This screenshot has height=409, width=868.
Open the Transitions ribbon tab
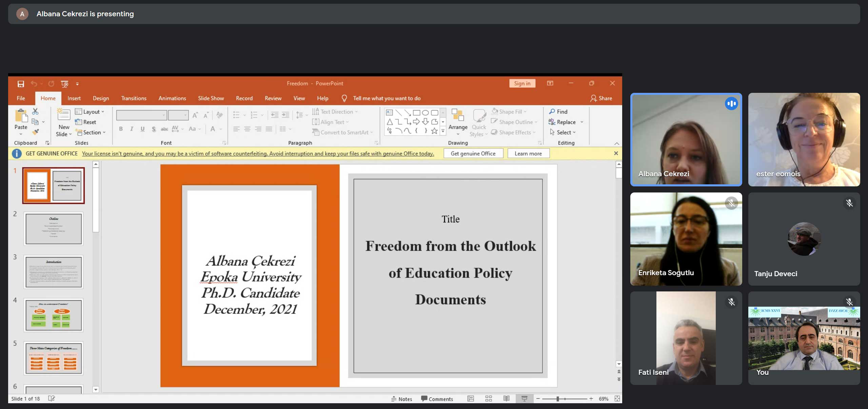(x=134, y=98)
